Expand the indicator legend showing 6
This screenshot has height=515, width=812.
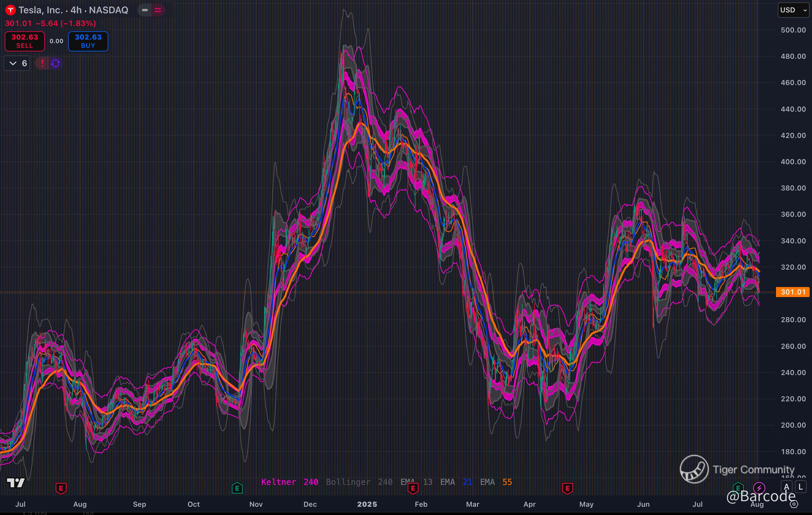(x=17, y=63)
